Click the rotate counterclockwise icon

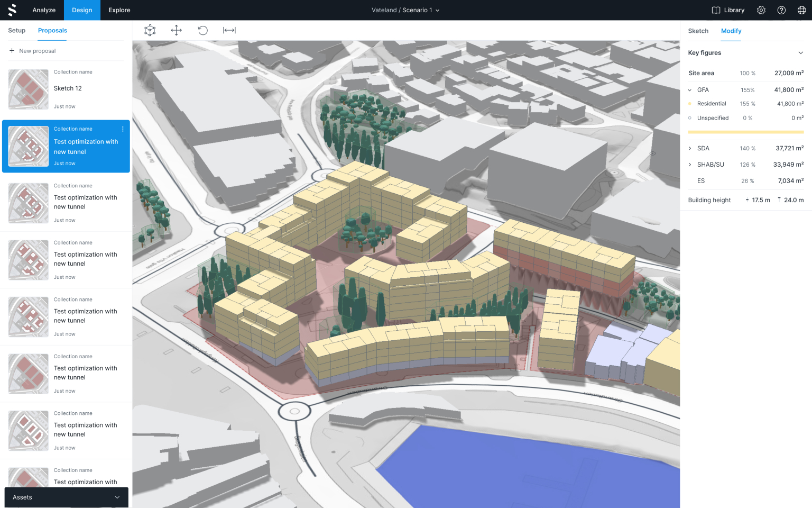[x=202, y=31]
